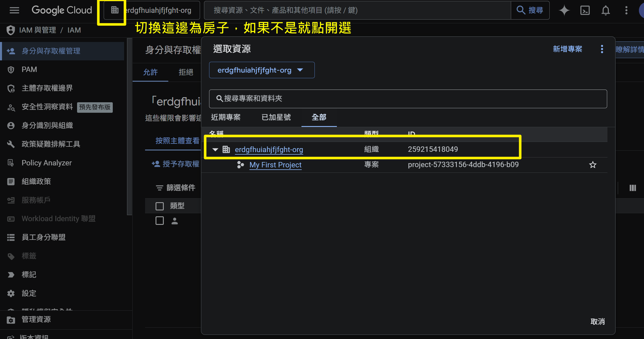Click the IAM shield icon in breadcrumb
This screenshot has height=339, width=644.
coord(11,30)
